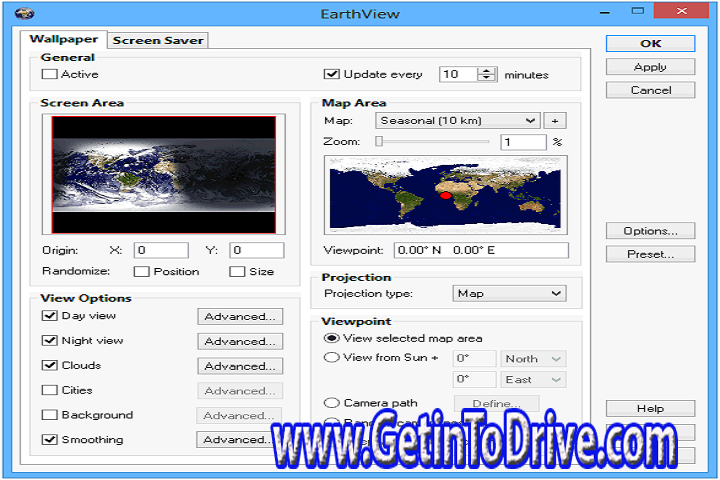Toggle the Clouds checkbox
This screenshot has height=480, width=720.
(49, 365)
